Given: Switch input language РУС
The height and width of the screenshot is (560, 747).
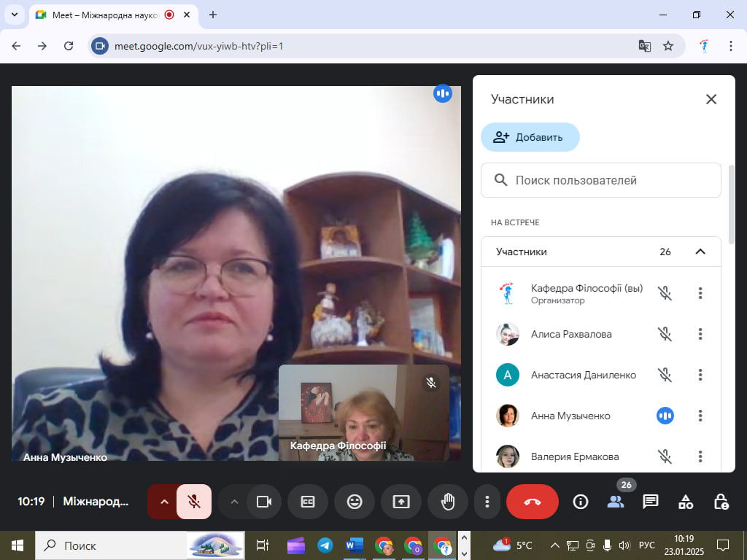Looking at the screenshot, I should (x=646, y=545).
